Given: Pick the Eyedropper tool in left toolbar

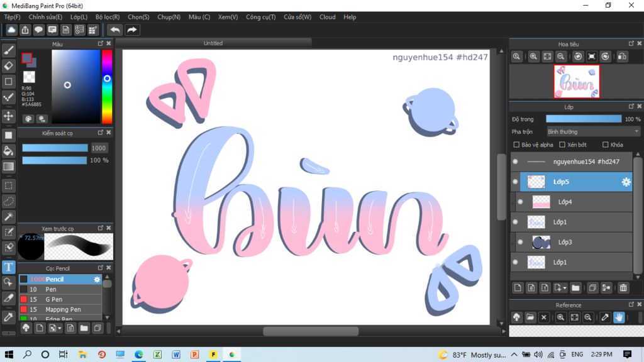Looking at the screenshot, I should 9,317.
